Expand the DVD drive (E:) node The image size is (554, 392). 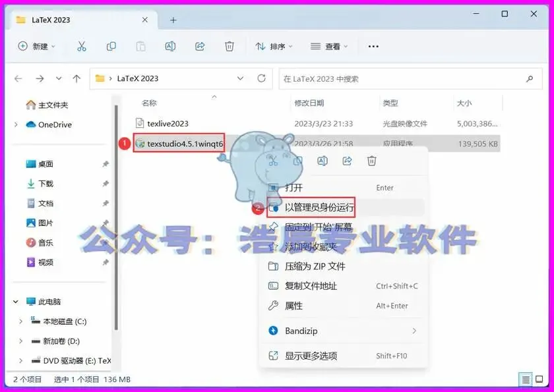point(20,360)
